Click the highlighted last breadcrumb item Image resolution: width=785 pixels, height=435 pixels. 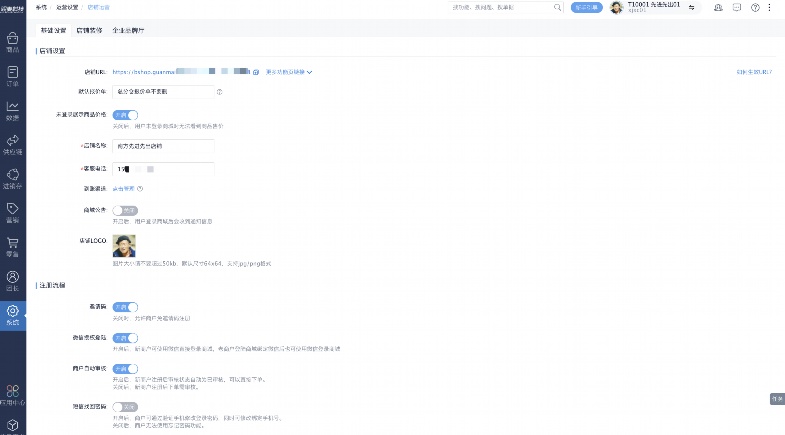coord(99,8)
